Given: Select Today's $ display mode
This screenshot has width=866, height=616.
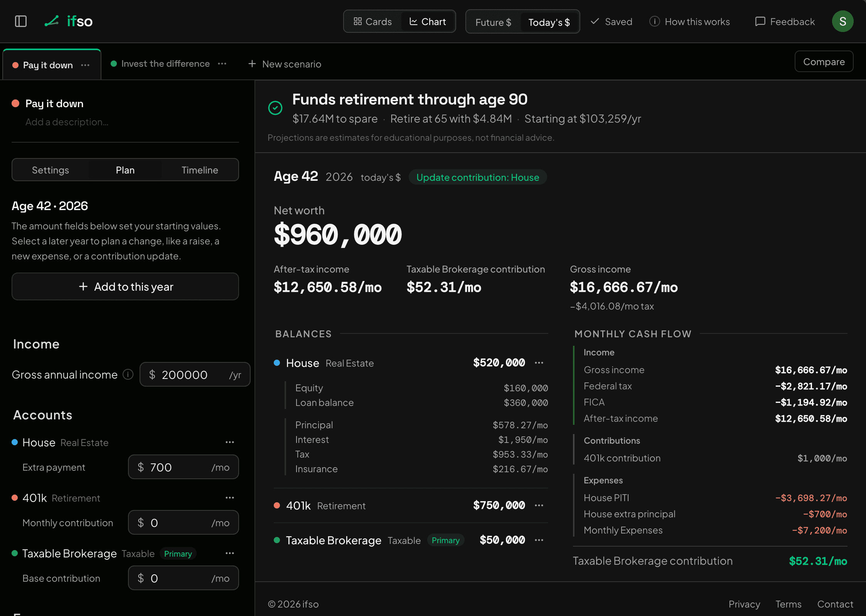Looking at the screenshot, I should pyautogui.click(x=549, y=22).
